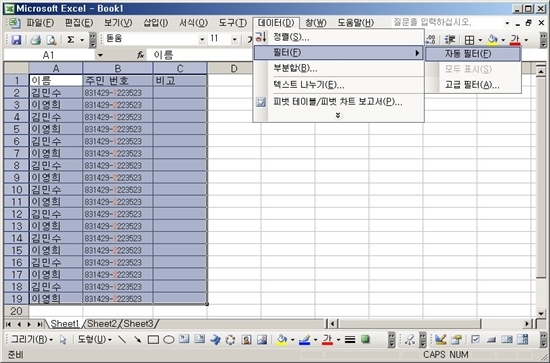Open the Name Box dropdown arrow

click(x=100, y=55)
